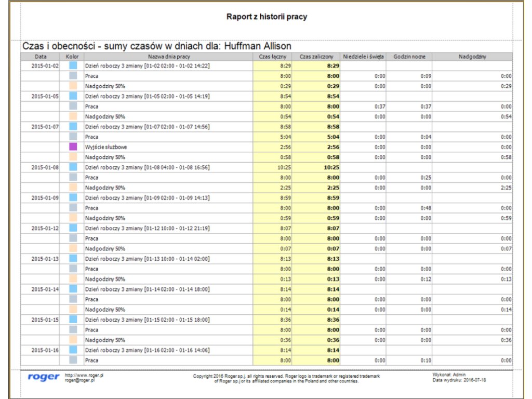Select the 2015-01-13 work day description
Image resolution: width=532 pixels, height=399 pixels.
point(147,259)
